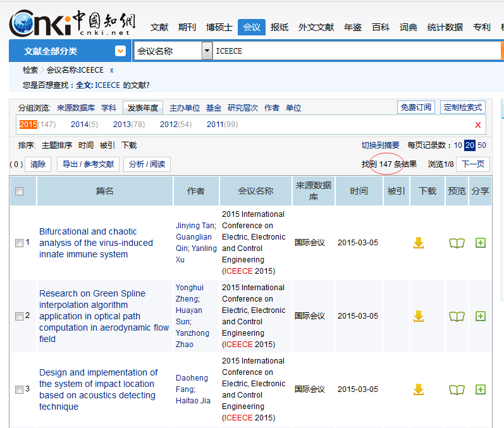The image size is (504, 428).
Task: Group results by 作者
Action: 272,108
